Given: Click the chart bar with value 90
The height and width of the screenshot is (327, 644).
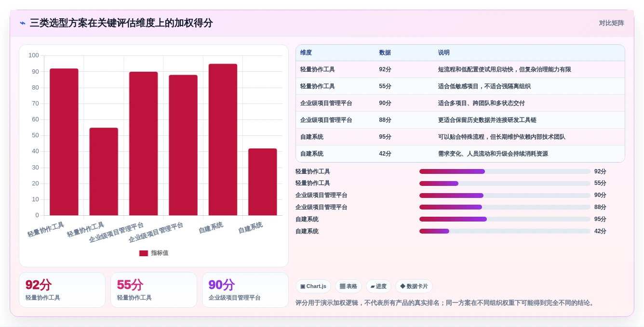Looking at the screenshot, I should coord(144,144).
